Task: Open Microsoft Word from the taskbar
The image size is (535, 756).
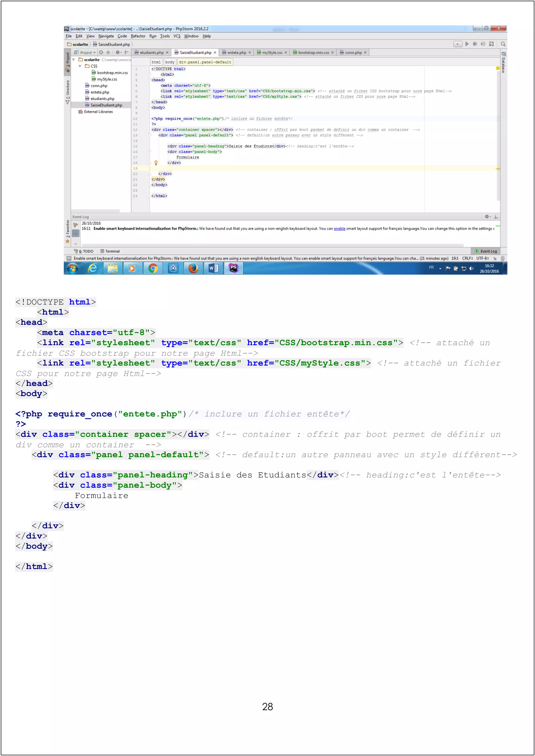Action: (213, 269)
